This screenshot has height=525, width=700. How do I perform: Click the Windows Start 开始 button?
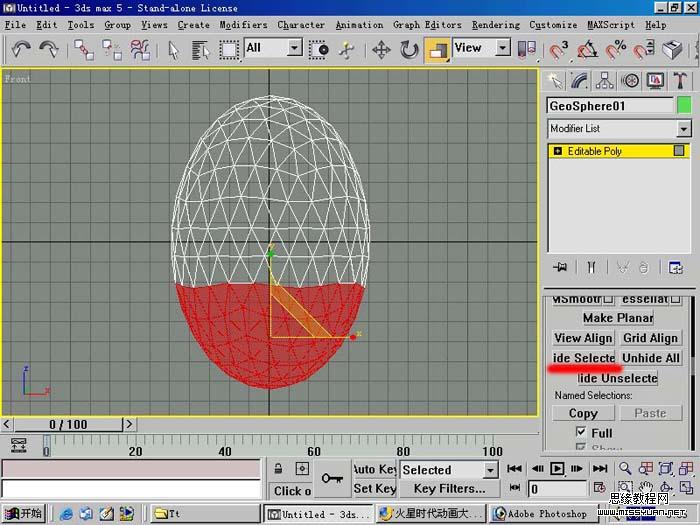click(24, 514)
